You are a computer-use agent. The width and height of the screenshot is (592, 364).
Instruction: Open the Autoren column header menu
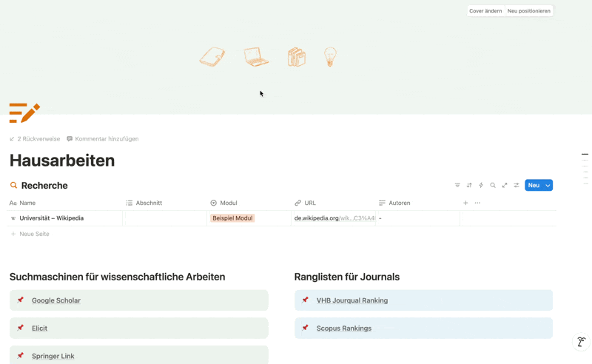pos(399,203)
